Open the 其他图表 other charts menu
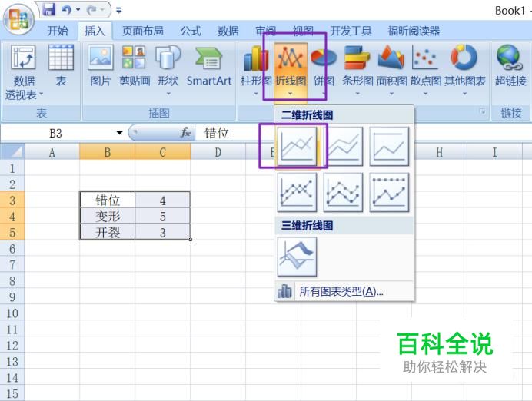 (465, 71)
